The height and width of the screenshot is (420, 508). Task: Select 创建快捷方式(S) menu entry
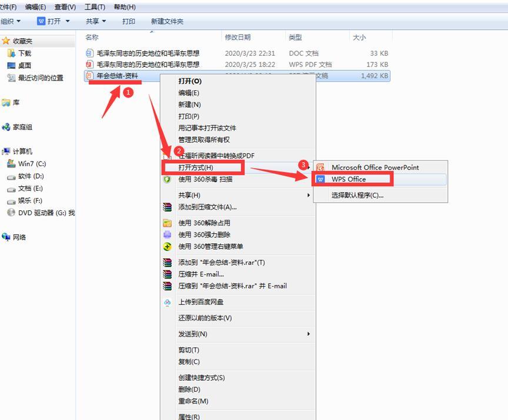click(x=238, y=378)
